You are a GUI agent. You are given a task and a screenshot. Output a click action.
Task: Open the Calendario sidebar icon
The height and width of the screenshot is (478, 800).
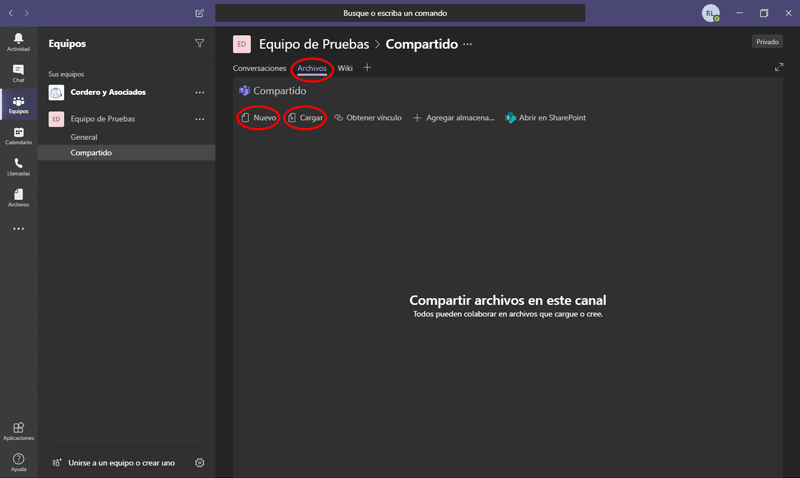click(18, 136)
